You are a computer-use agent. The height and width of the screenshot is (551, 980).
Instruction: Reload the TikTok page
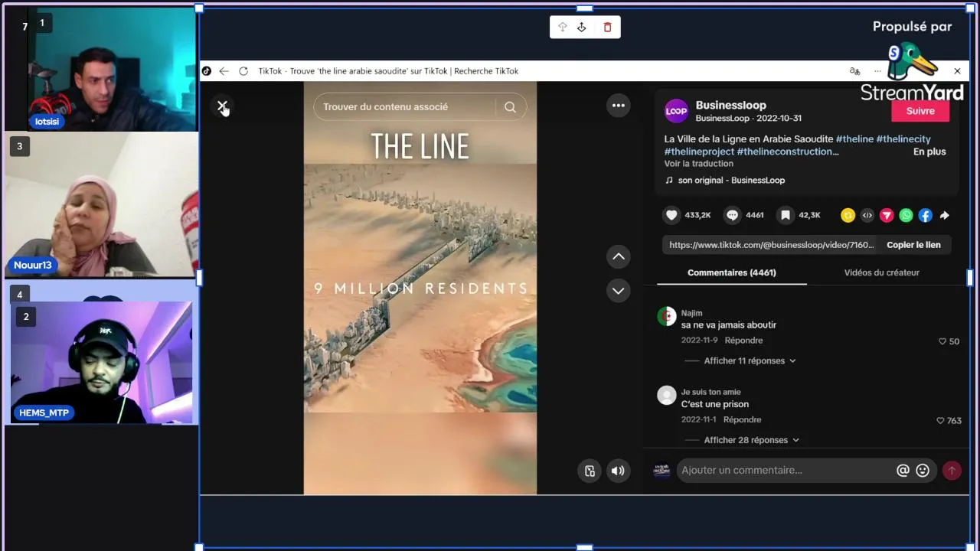pyautogui.click(x=243, y=71)
